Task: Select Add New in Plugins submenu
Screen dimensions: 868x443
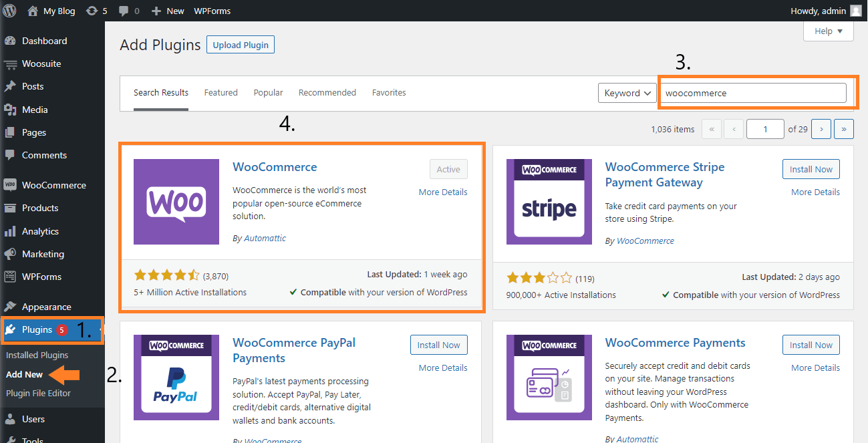Action: (24, 374)
